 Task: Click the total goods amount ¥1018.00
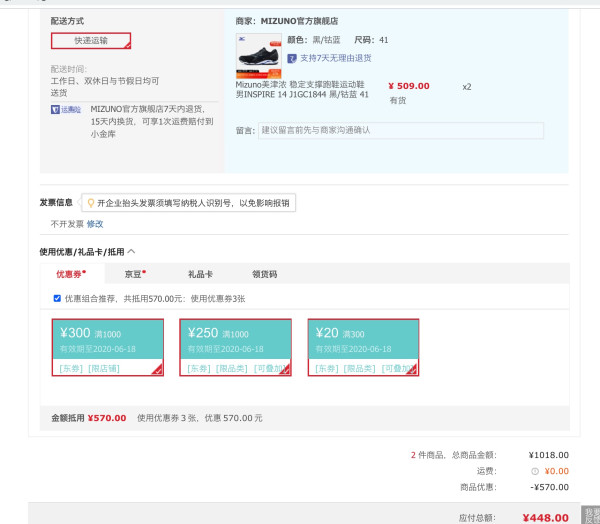pyautogui.click(x=549, y=455)
